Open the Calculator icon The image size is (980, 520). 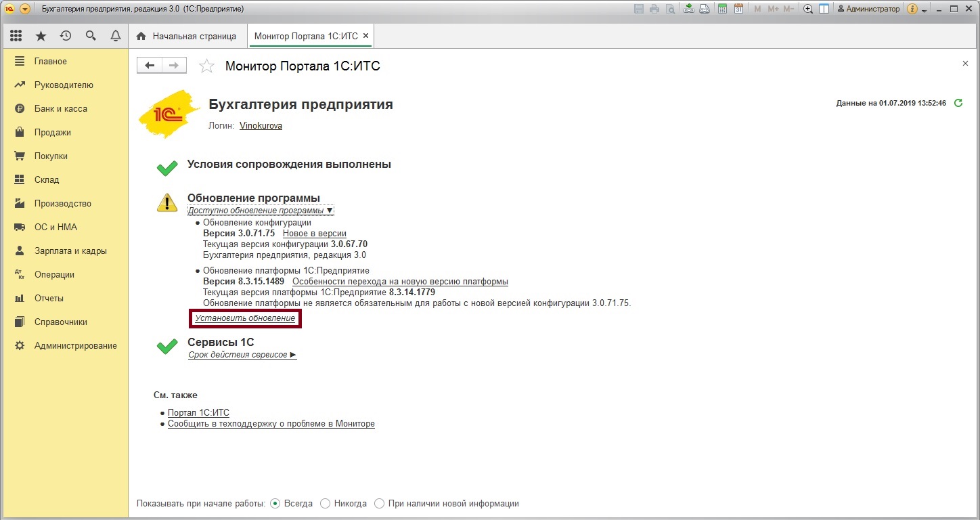pyautogui.click(x=723, y=9)
